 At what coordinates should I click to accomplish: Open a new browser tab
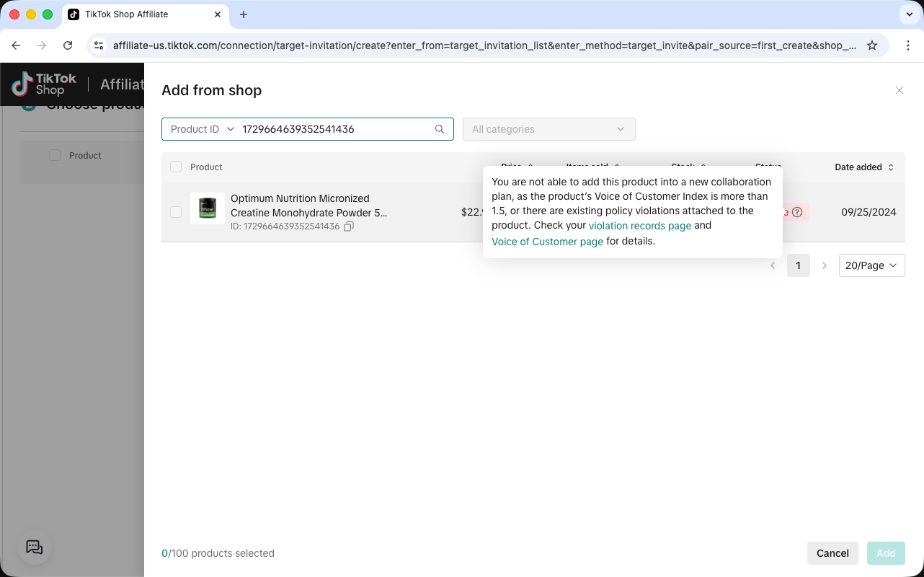point(244,14)
